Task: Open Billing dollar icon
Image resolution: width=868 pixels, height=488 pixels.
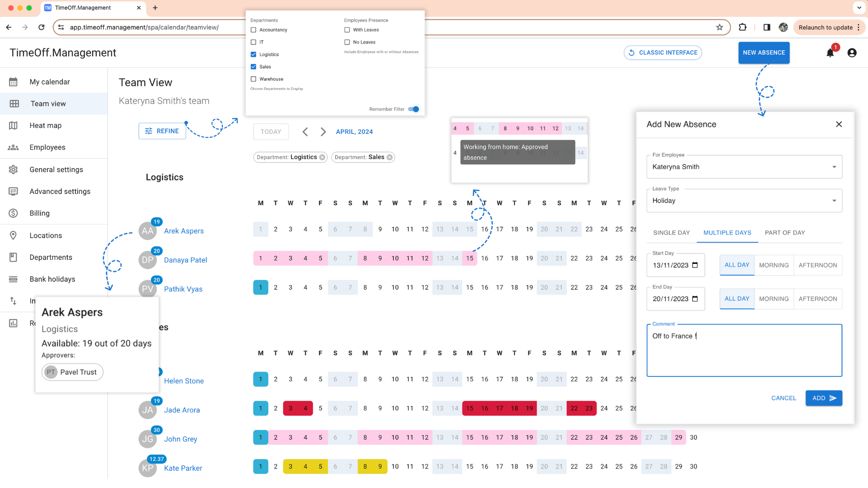Action: (14, 213)
